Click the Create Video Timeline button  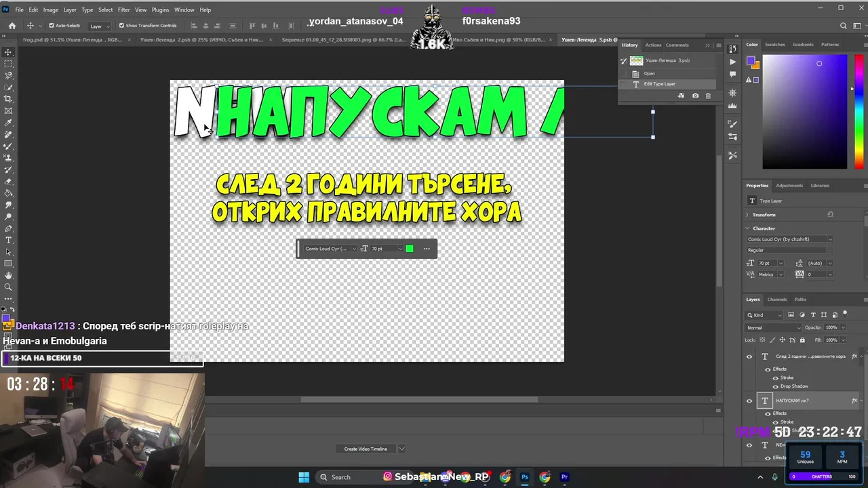coord(366,449)
